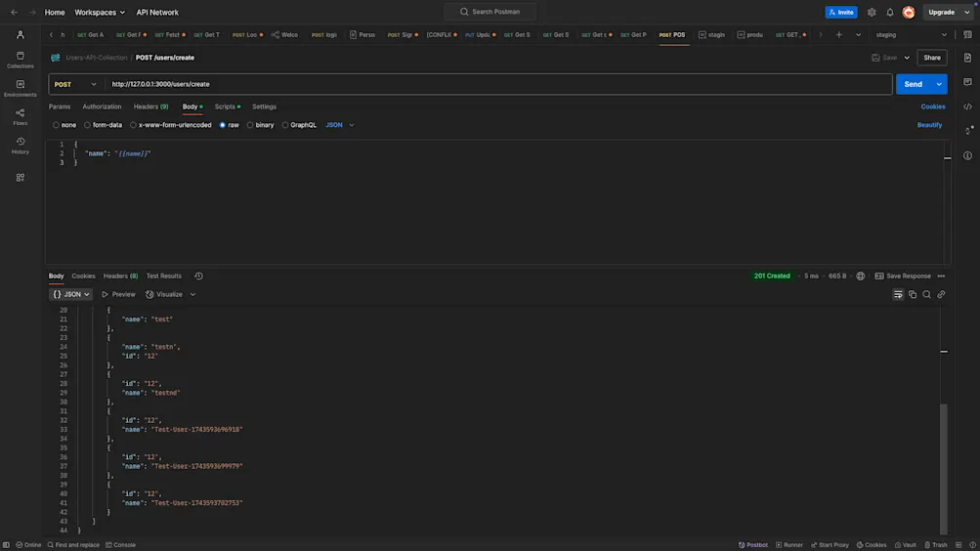Viewport: 980px width, 551px height.
Task: Go forward using the navigation arrow
Action: (32, 12)
